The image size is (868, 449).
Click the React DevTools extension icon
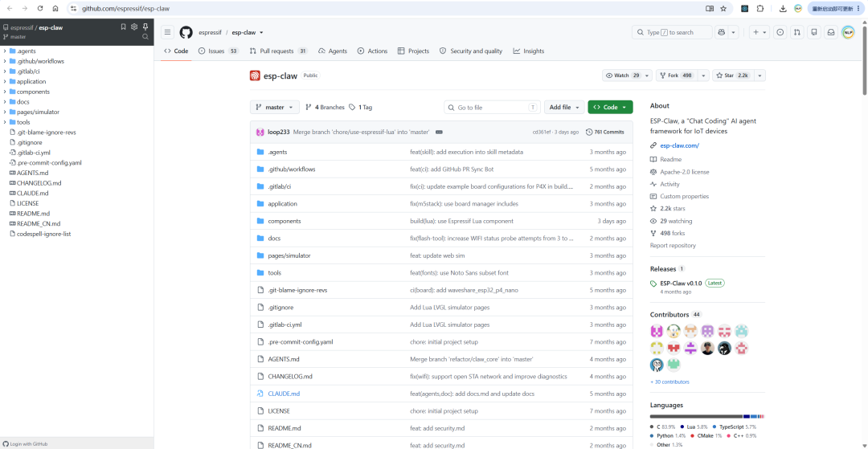click(x=745, y=8)
